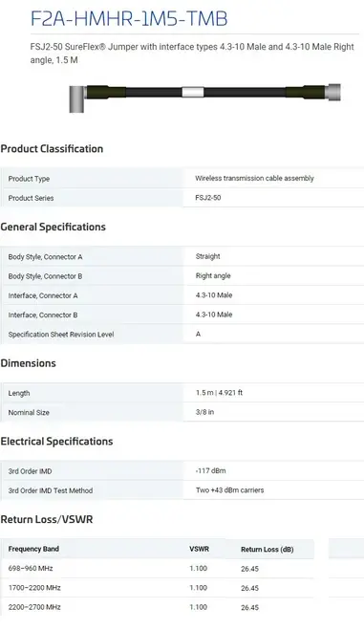
Task: Click the VSWR column header
Action: tap(199, 549)
